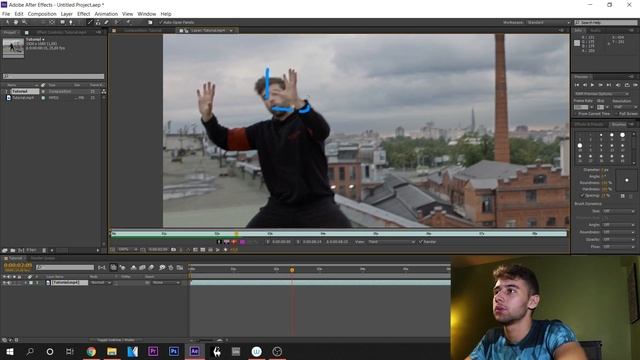Select the Clone Stamp tool
This screenshot has width=640, height=360.
98,22
